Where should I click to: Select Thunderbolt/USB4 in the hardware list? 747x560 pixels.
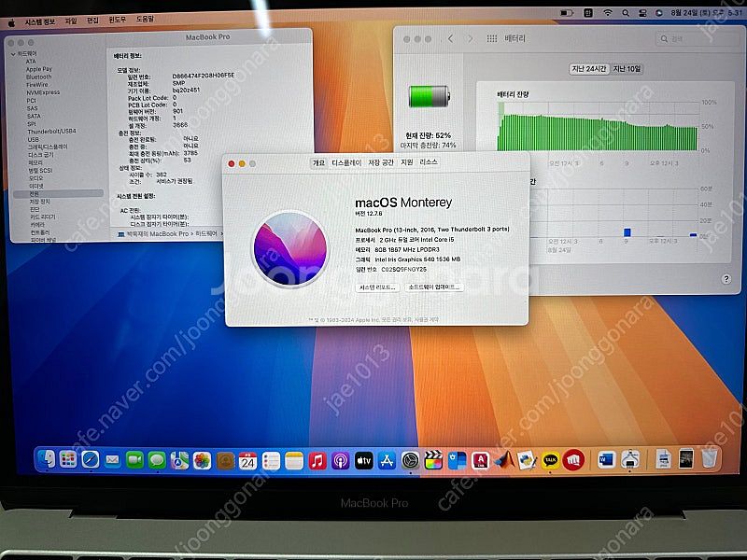[51, 132]
